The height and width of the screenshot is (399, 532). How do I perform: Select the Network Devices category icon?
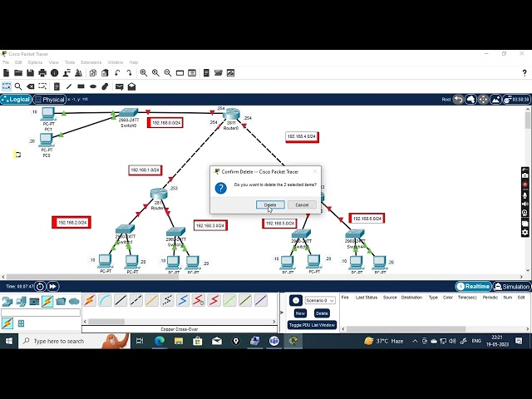point(7,301)
